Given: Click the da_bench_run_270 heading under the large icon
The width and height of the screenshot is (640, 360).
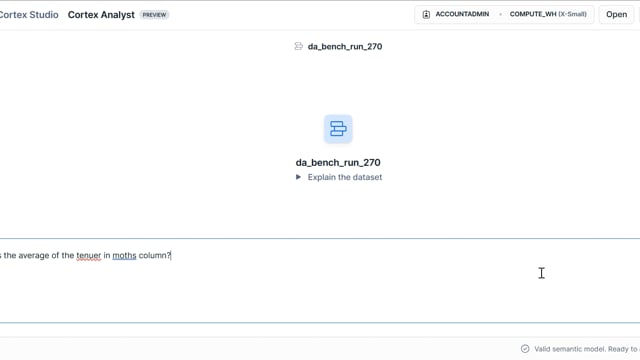Looking at the screenshot, I should tap(338, 162).
